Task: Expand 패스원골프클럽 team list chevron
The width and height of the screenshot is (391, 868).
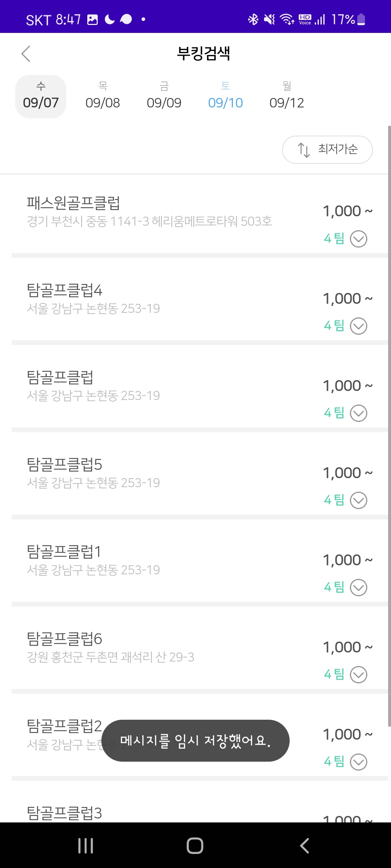Action: 358,239
